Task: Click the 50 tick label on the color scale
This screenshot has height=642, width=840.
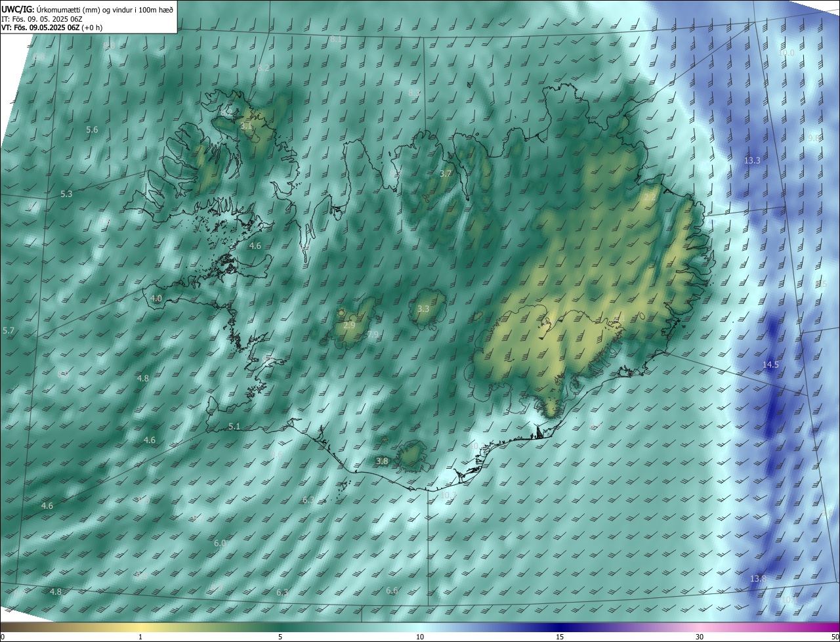Action: (x=835, y=637)
